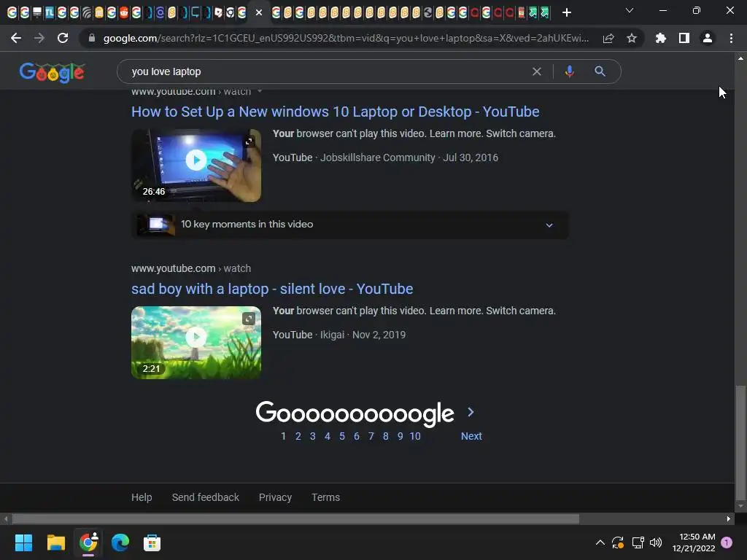This screenshot has height=560, width=747.
Task: Open the Windows Start menu
Action: coord(23,542)
